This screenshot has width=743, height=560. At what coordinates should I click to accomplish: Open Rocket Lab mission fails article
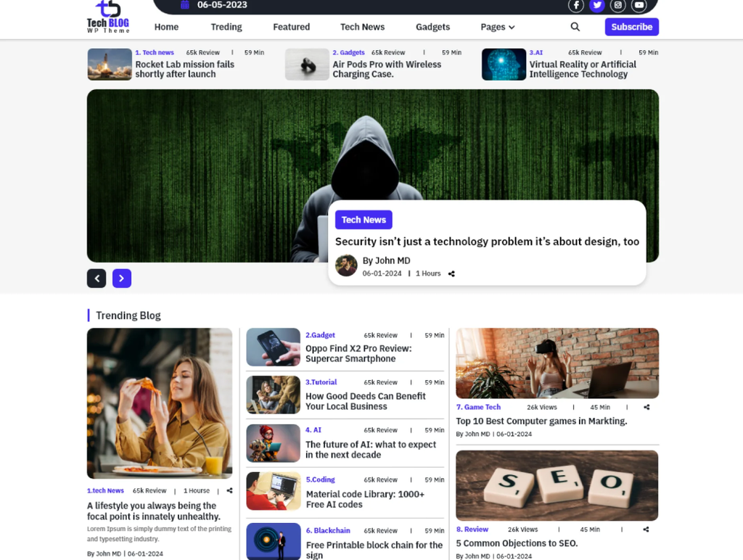point(185,69)
